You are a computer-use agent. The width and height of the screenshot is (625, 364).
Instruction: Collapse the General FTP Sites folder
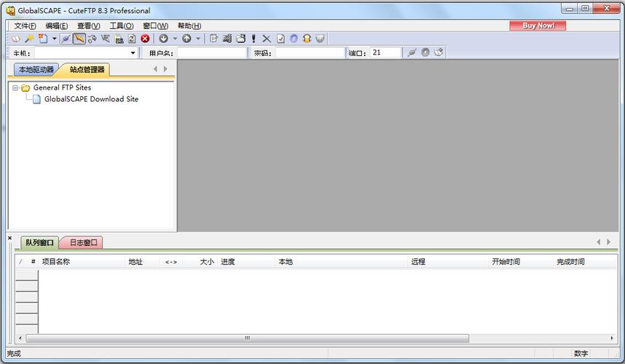click(15, 87)
